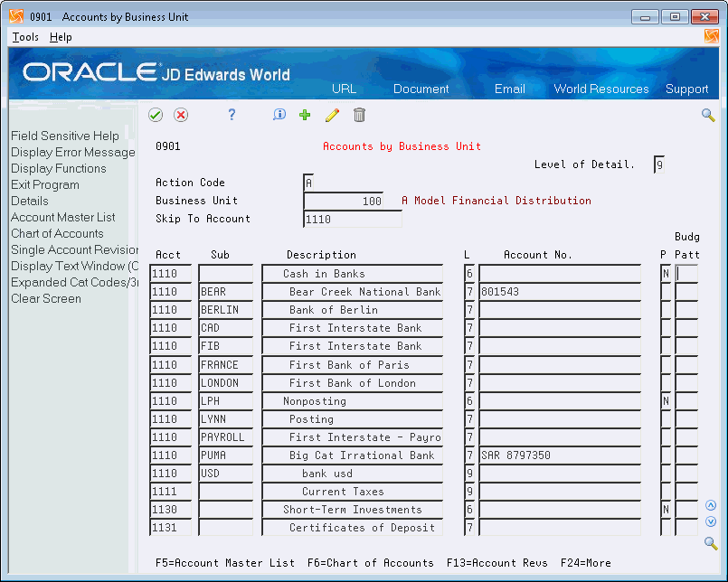Screen dimensions: 728x582
Task: Click the Action Code field
Action: tap(308, 183)
